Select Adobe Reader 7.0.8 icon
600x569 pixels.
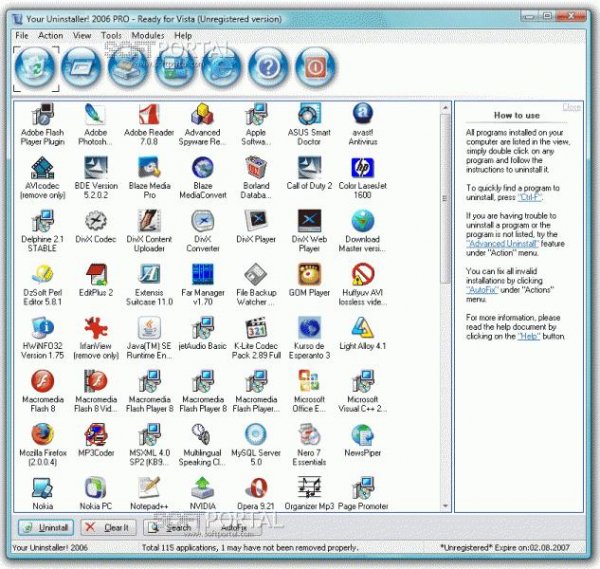(149, 114)
